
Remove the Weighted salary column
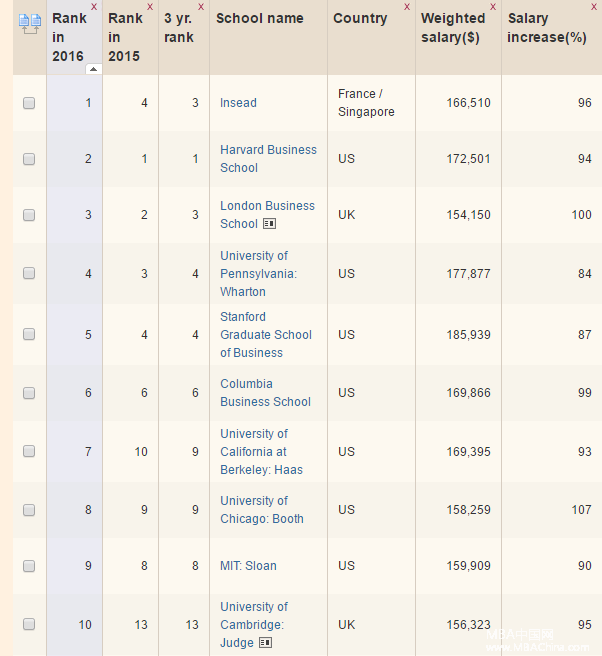click(x=493, y=7)
